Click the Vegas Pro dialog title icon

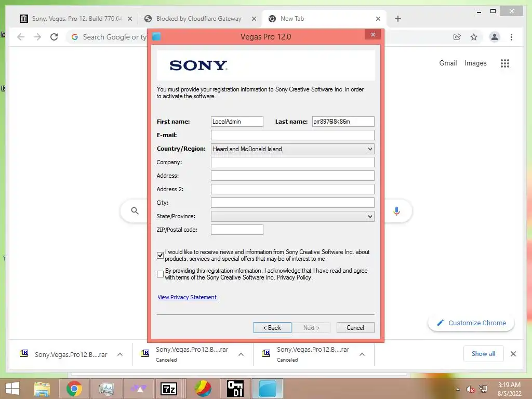coord(156,36)
